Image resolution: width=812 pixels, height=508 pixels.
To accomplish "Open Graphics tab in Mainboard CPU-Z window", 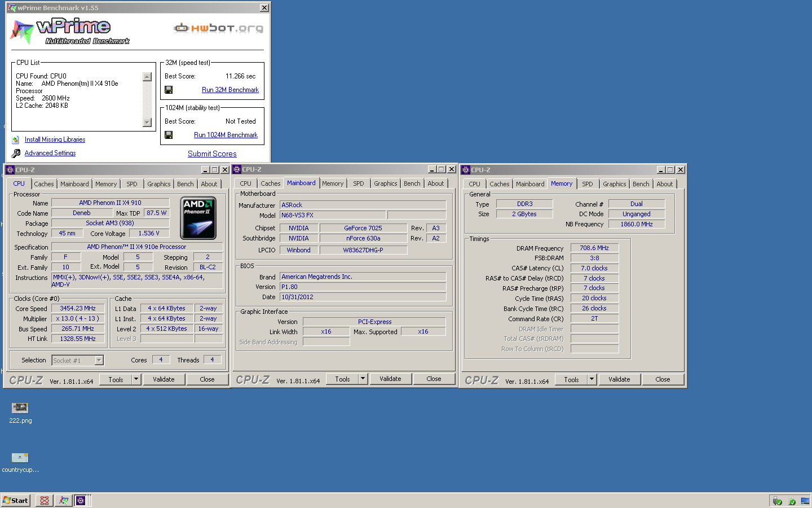I will click(386, 183).
